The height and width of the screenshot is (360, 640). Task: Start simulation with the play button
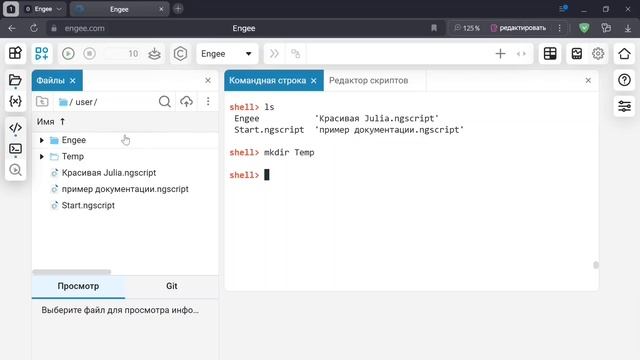(x=68, y=53)
